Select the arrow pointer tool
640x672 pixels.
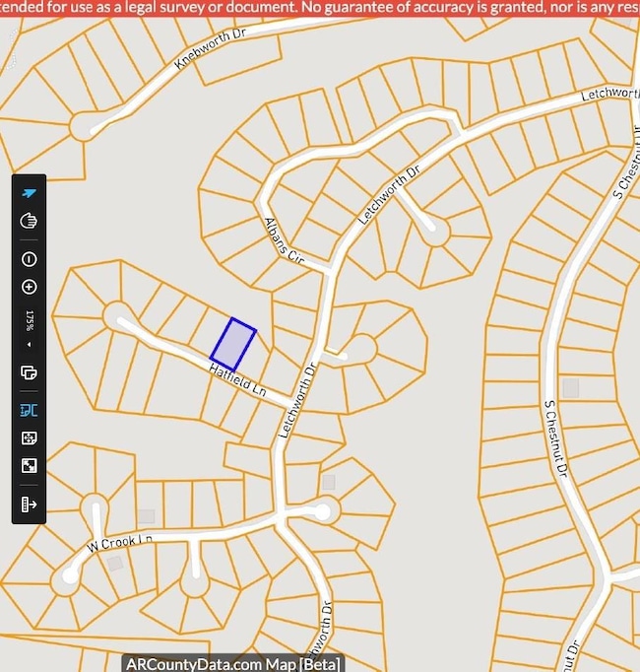point(29,193)
